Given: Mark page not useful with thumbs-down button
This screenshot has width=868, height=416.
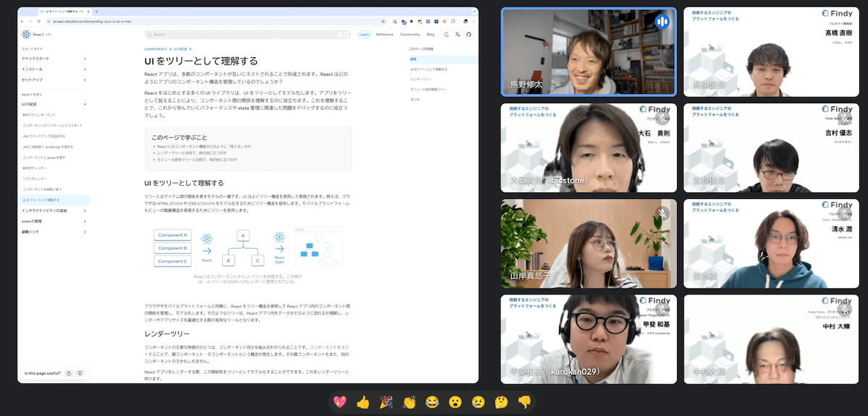Looking at the screenshot, I should point(80,373).
